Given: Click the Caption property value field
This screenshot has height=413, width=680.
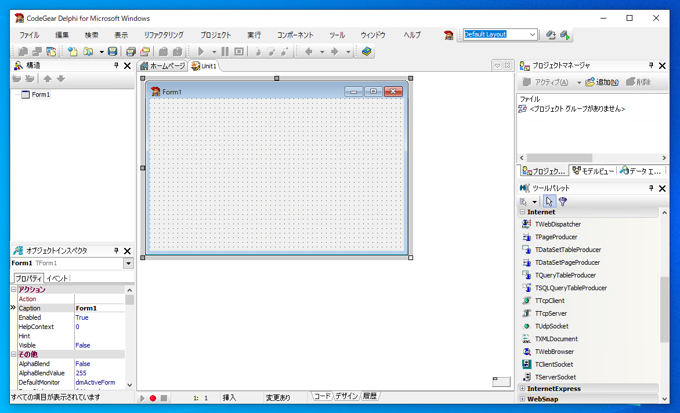Looking at the screenshot, I should 100,308.
